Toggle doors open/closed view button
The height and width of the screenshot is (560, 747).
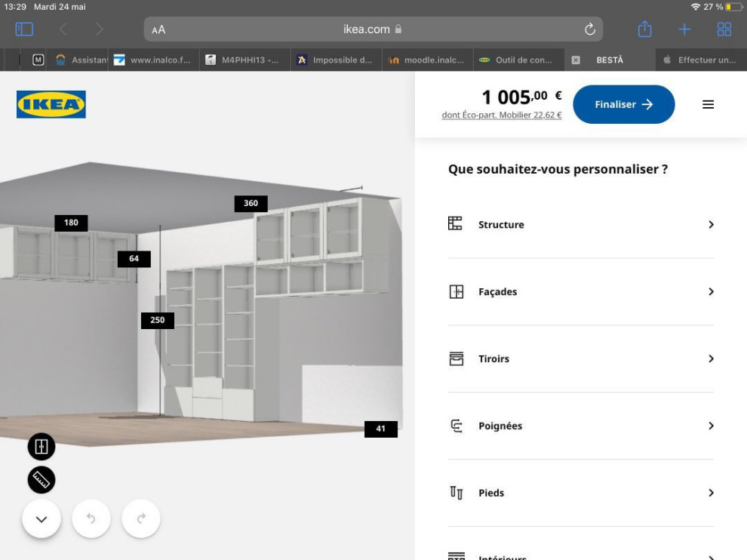pos(41,447)
